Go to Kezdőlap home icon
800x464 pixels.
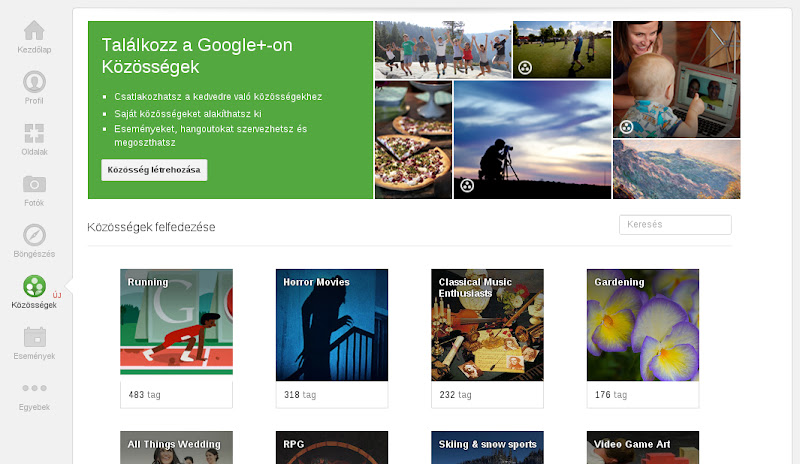pyautogui.click(x=34, y=30)
